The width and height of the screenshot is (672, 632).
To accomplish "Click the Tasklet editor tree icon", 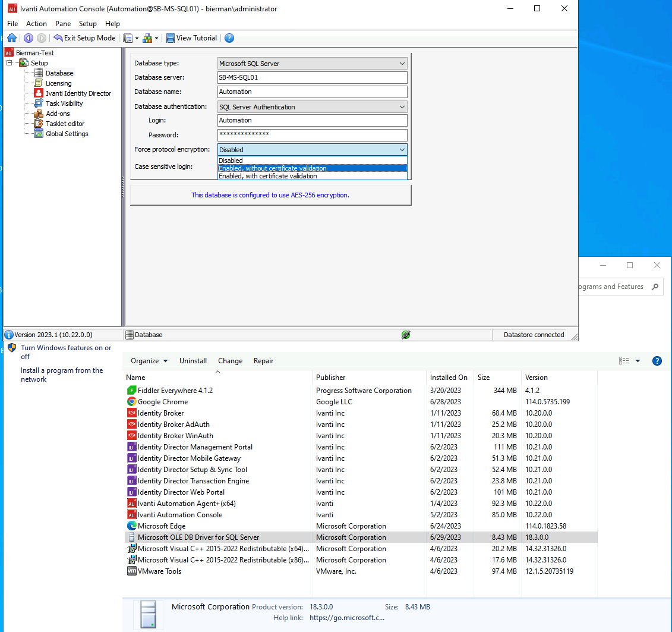I will [39, 124].
